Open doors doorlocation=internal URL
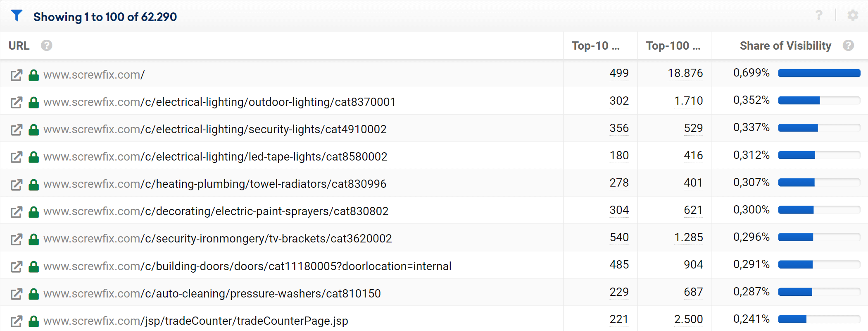Image resolution: width=868 pixels, height=331 pixels. tap(247, 266)
